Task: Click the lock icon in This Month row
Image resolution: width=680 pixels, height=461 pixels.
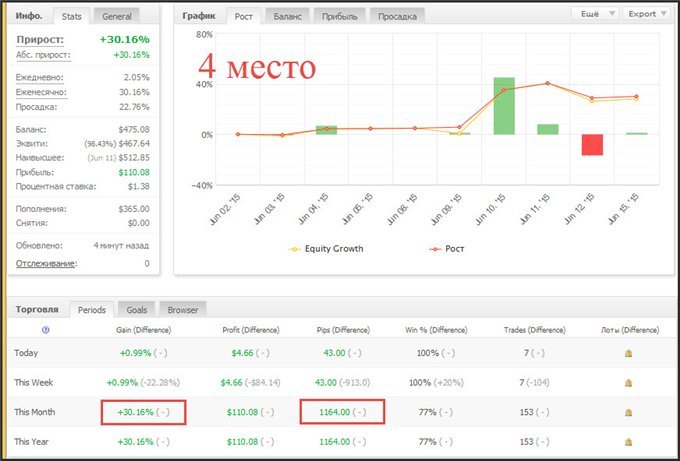Action: 628,411
